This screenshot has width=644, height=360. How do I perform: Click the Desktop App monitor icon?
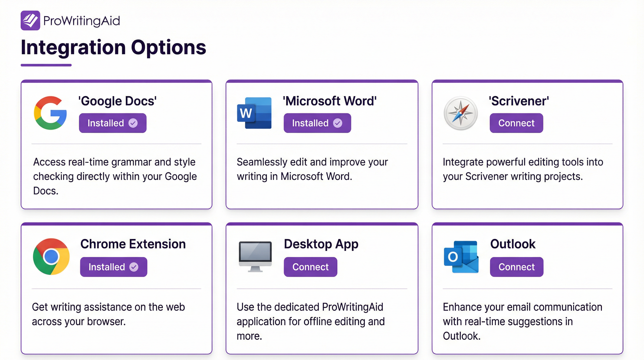255,256
